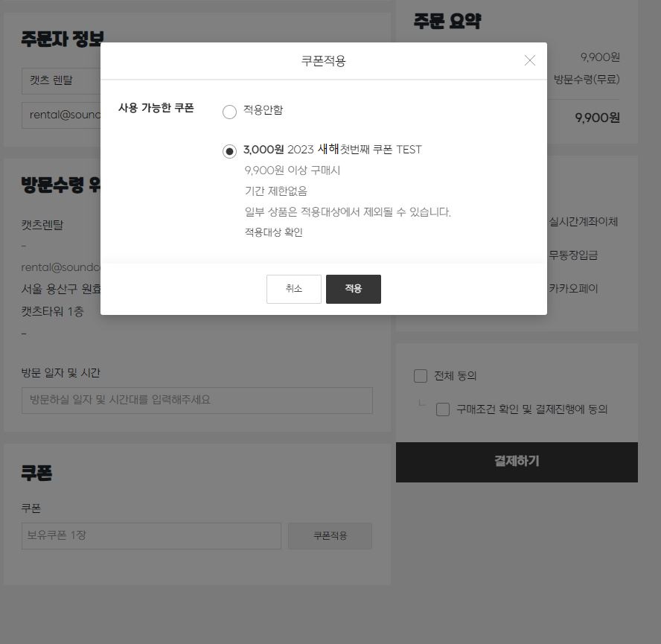The image size is (661, 644).
Task: Choose 무통장입금 payment method
Action: pos(573,255)
